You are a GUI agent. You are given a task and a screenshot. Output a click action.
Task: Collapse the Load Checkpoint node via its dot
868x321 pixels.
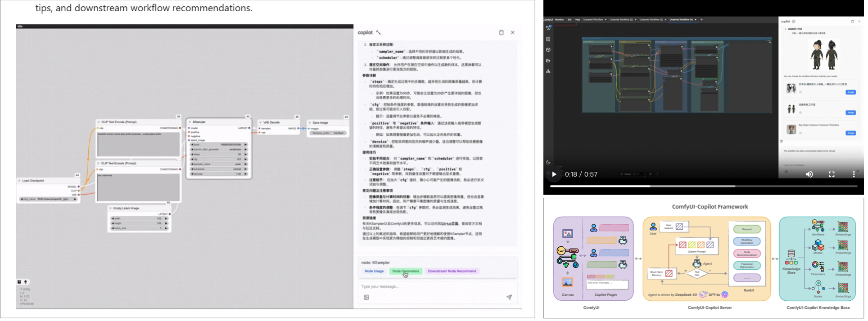point(19,181)
